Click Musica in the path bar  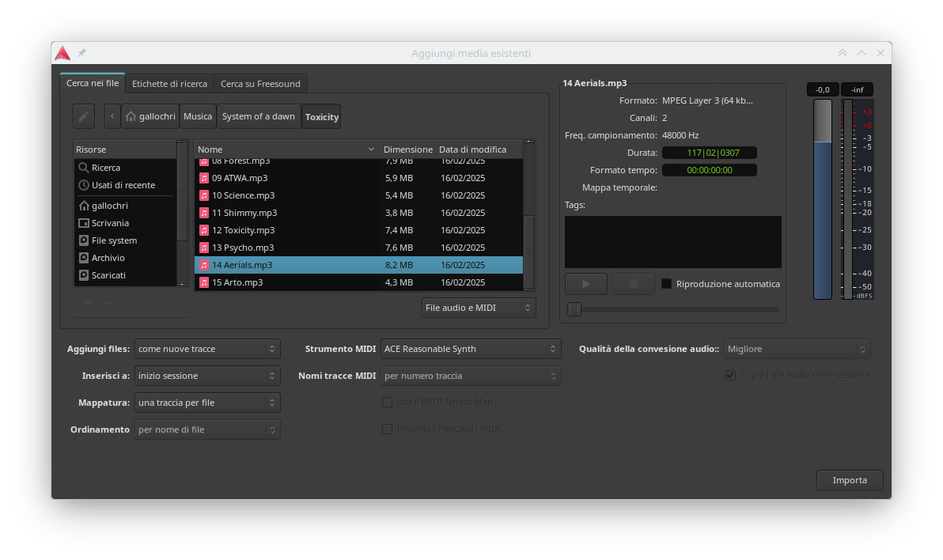coord(198,116)
